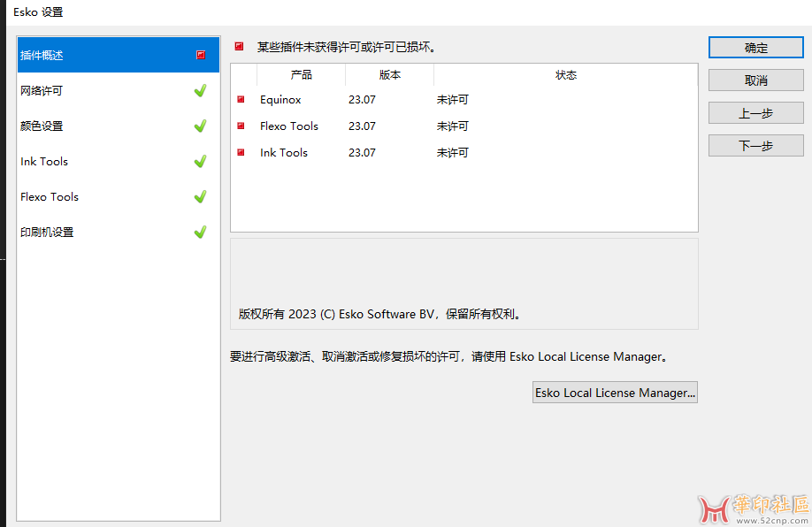Click green checkmark next to 网络许可

click(x=200, y=90)
